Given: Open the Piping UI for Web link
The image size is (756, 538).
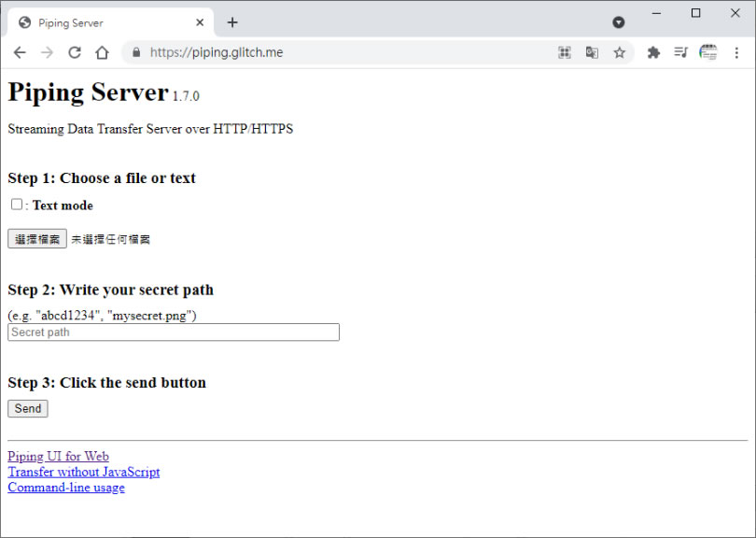Looking at the screenshot, I should point(59,456).
